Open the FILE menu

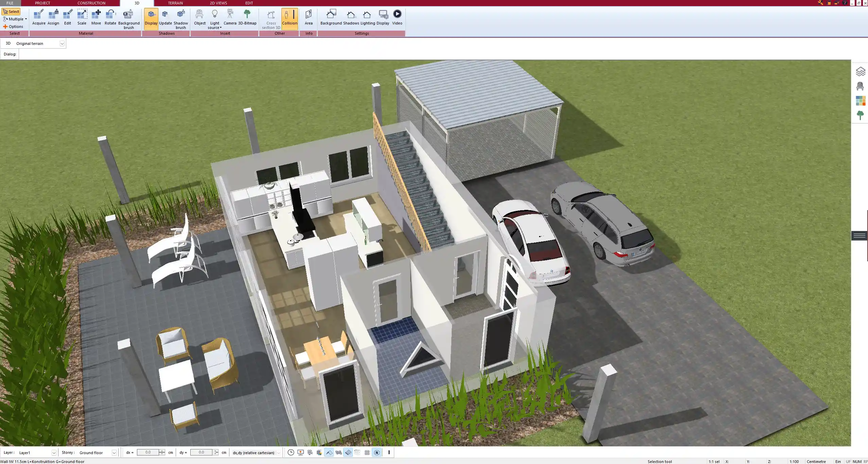coord(10,3)
